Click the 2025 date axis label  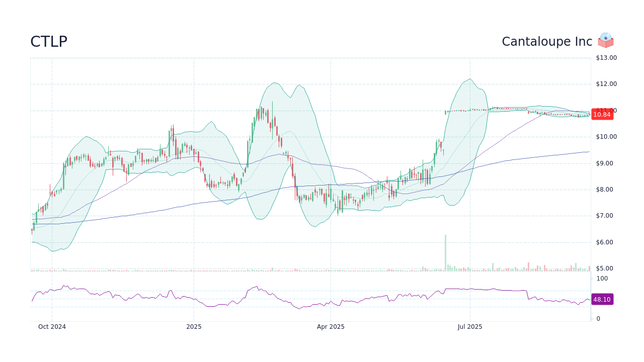194,327
